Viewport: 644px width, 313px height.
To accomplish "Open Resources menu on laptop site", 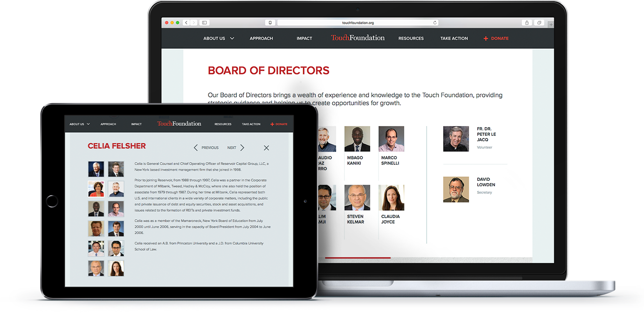I will click(x=411, y=38).
